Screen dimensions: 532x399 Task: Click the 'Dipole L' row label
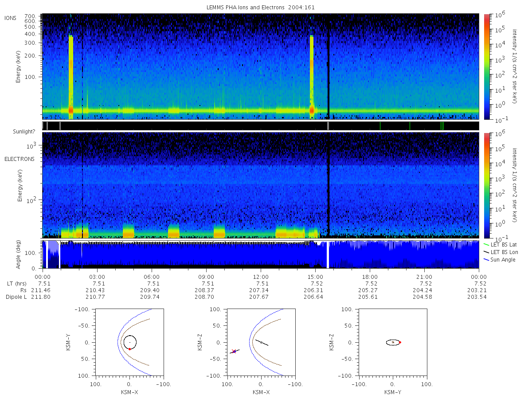click(x=16, y=297)
